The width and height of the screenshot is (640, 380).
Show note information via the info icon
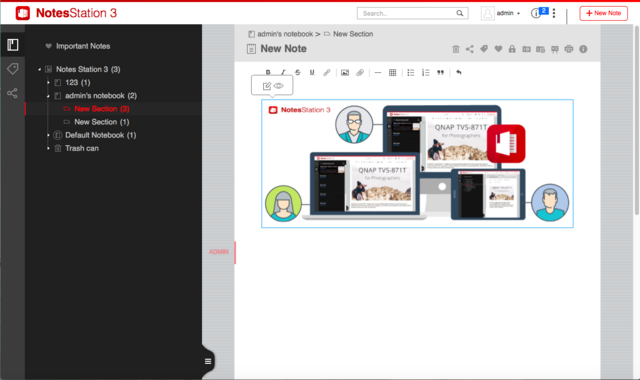click(583, 49)
